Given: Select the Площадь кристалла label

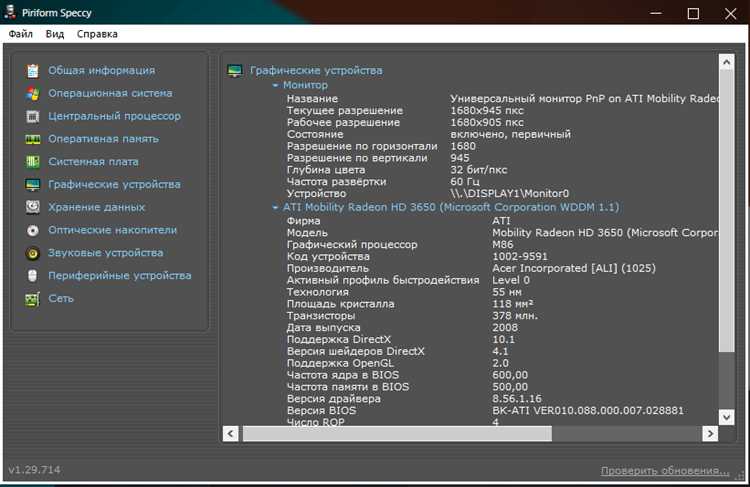Looking at the screenshot, I should coord(341,304).
